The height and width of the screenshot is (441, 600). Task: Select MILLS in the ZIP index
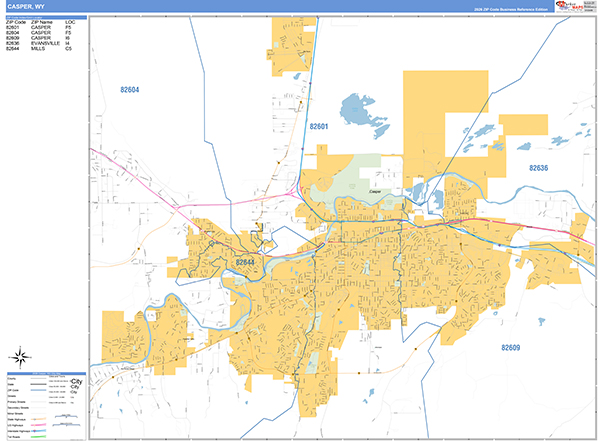pos(38,49)
